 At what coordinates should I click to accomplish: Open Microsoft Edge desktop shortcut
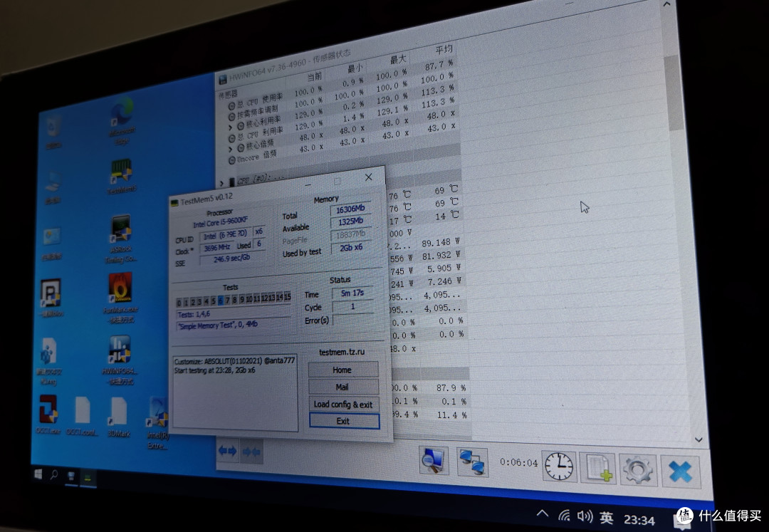click(x=122, y=120)
